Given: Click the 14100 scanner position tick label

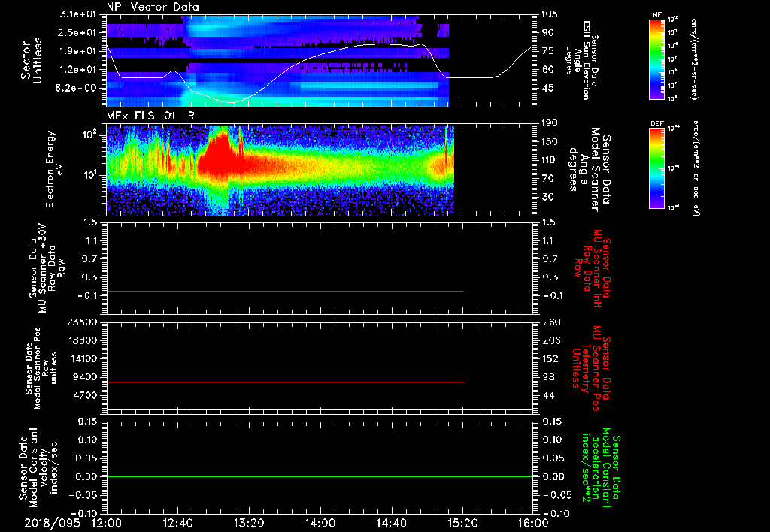Looking at the screenshot, I should click(83, 358).
